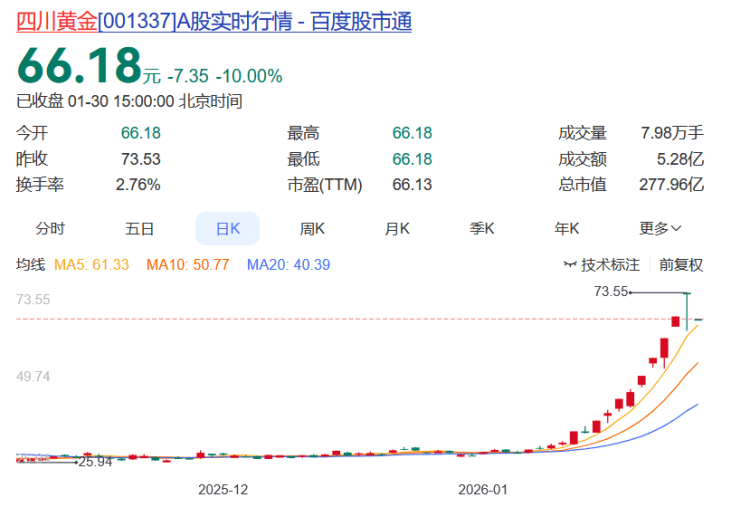This screenshot has height=507, width=750.
Task: Switch to the 分时 chart tab
Action: click(50, 228)
